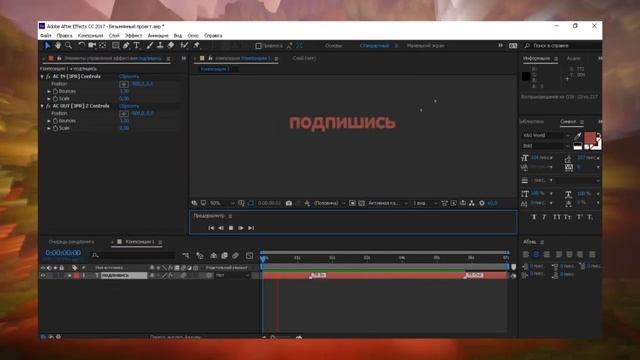The image size is (640, 360).
Task: Select the Rectangle shape tool
Action: (x=116, y=45)
